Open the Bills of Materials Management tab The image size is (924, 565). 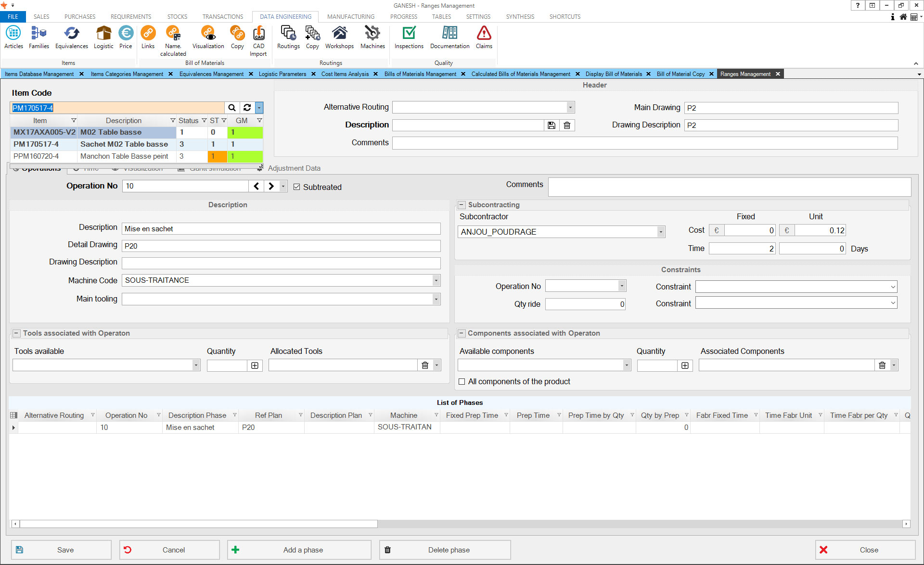click(420, 74)
